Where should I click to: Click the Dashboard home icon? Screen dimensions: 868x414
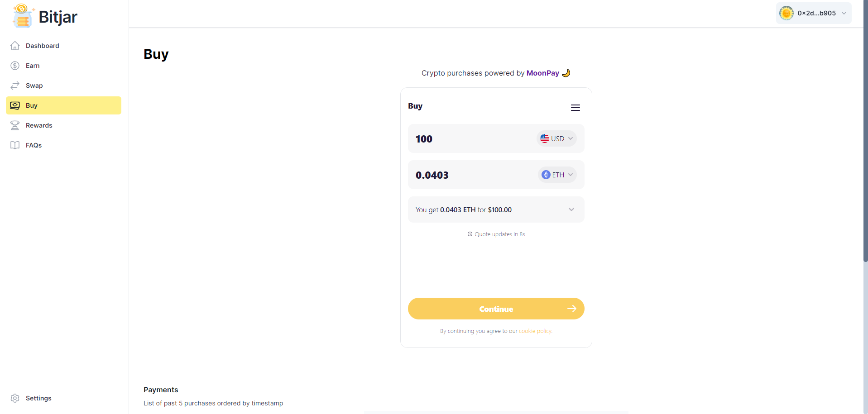15,46
